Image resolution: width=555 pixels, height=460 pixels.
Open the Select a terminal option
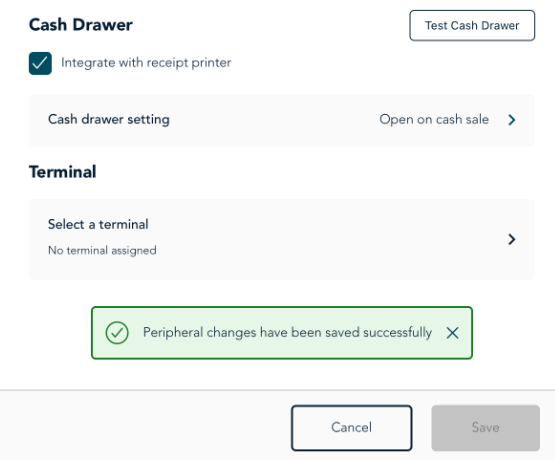[282, 239]
